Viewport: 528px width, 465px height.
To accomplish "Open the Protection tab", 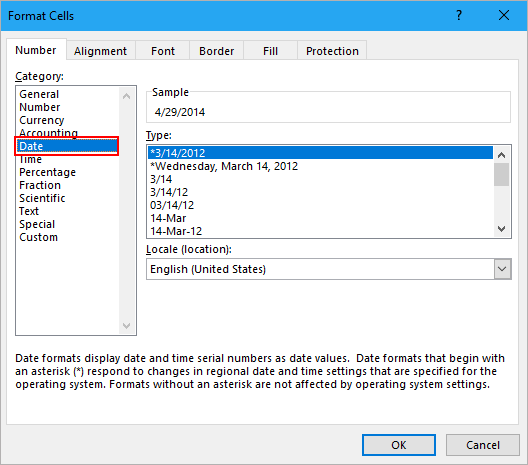I will click(x=332, y=51).
